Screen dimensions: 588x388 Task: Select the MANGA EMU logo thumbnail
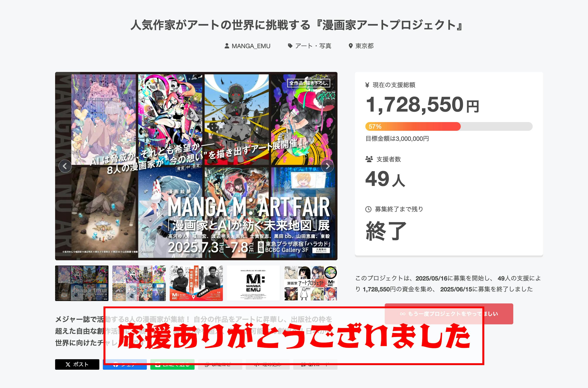(x=253, y=283)
